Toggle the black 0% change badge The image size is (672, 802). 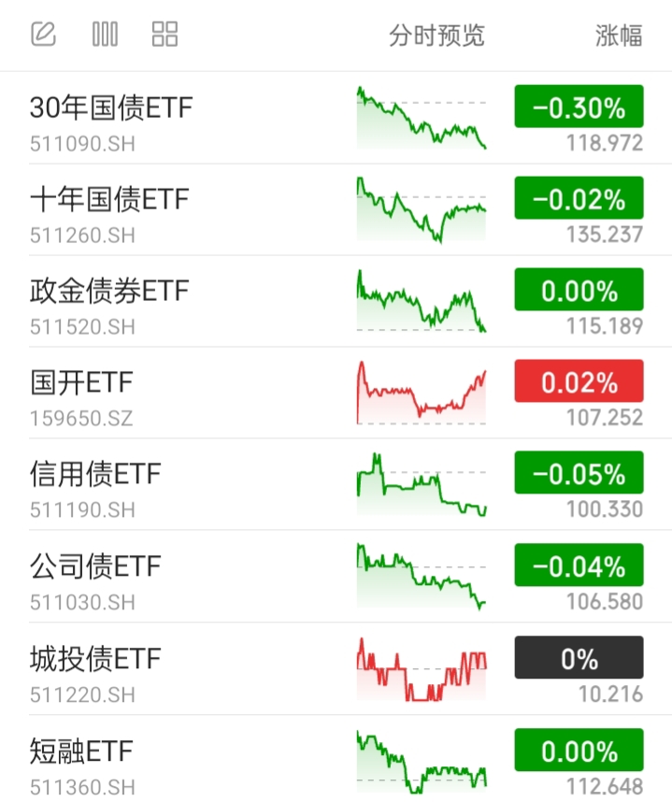point(579,657)
